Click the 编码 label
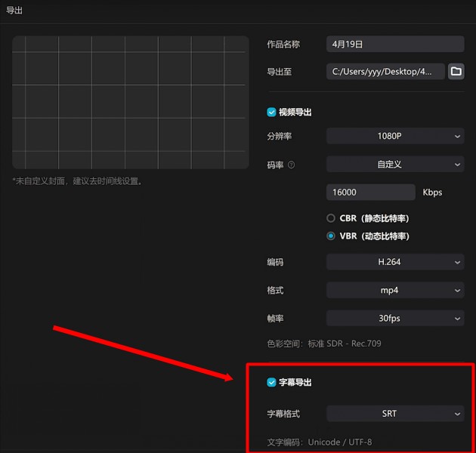476x453 pixels. pyautogui.click(x=275, y=262)
